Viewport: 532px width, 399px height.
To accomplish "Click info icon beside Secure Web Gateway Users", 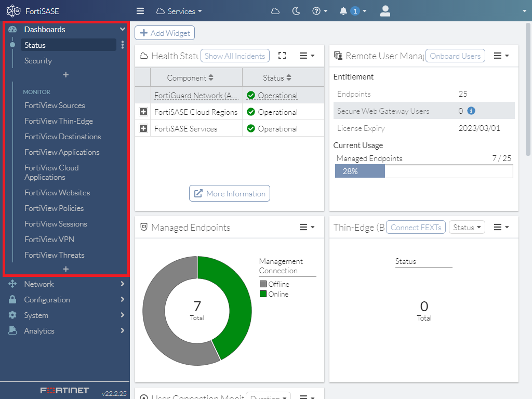I will [471, 111].
